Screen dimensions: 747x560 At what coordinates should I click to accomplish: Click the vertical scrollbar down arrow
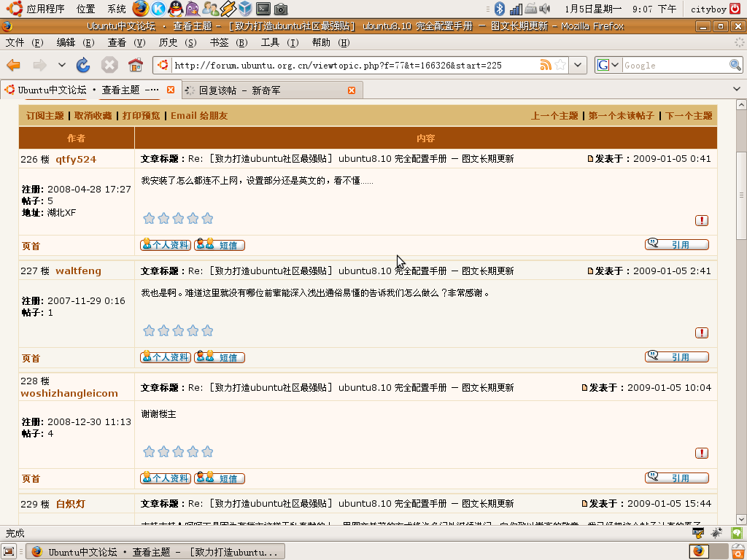tap(741, 519)
